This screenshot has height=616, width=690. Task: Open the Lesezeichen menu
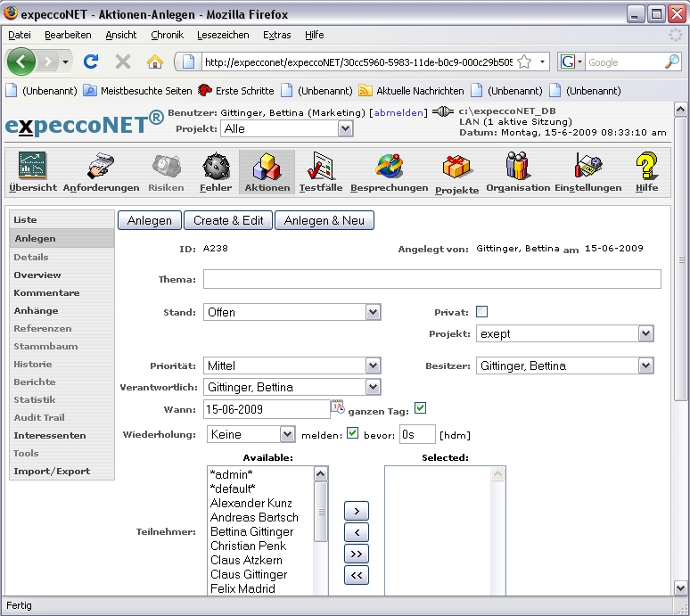pyautogui.click(x=223, y=35)
